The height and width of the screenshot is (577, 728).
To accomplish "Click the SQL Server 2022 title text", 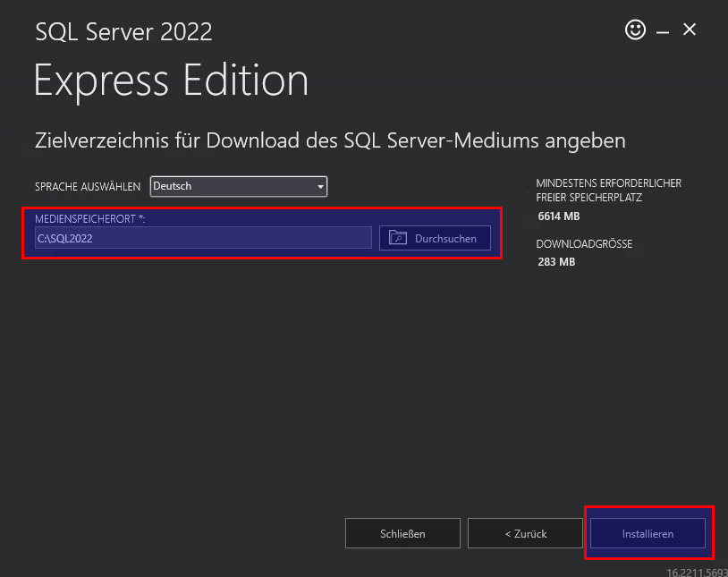I will tap(123, 32).
